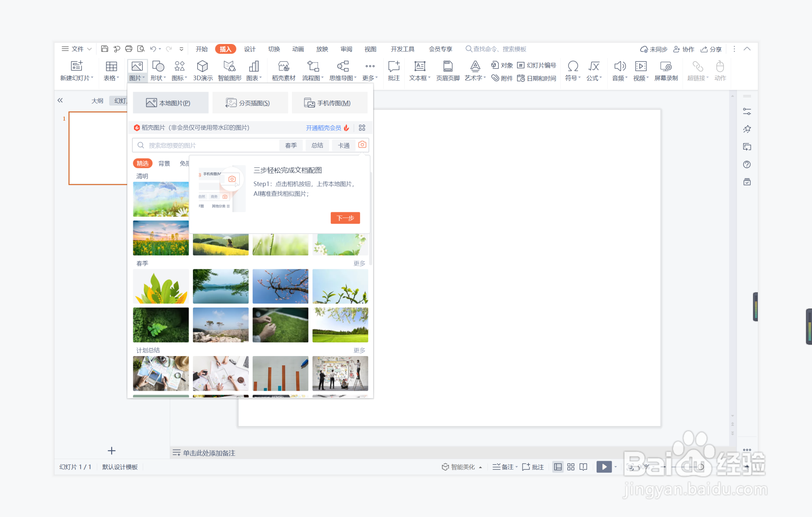Screen dimensions: 812x517
Task: Insert 幻灯片编号 slide number
Action: coord(537,65)
